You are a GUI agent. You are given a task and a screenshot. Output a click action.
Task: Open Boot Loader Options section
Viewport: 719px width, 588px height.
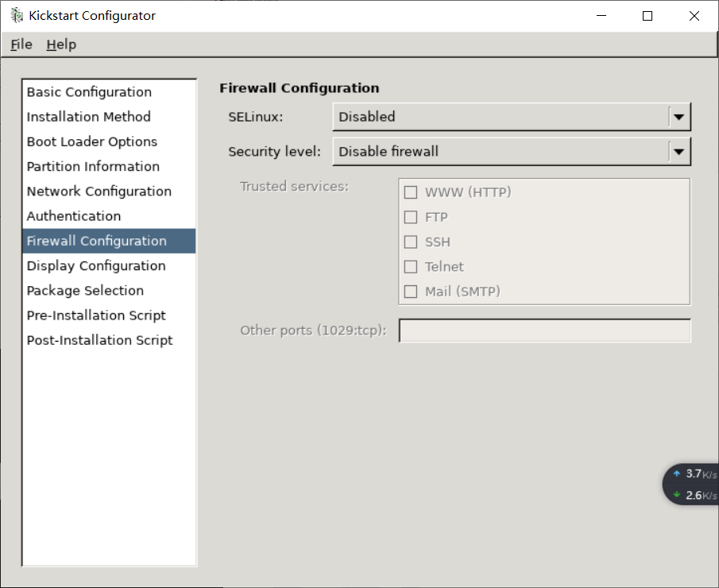pos(92,141)
